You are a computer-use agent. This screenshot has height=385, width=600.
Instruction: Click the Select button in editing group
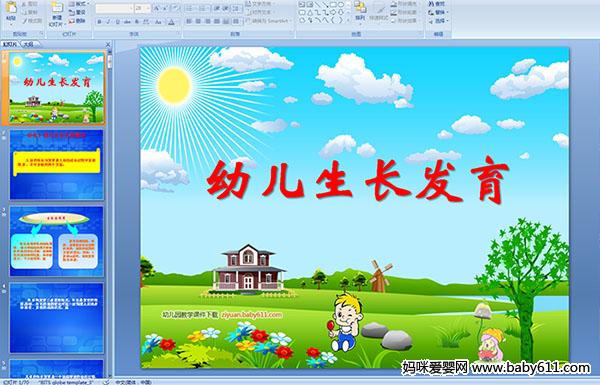point(437,21)
